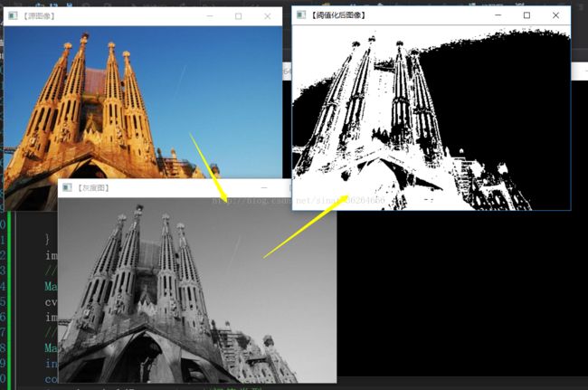This screenshot has height=390, width=588.
Task: Minimize the 灰度图 window
Action: (264, 187)
